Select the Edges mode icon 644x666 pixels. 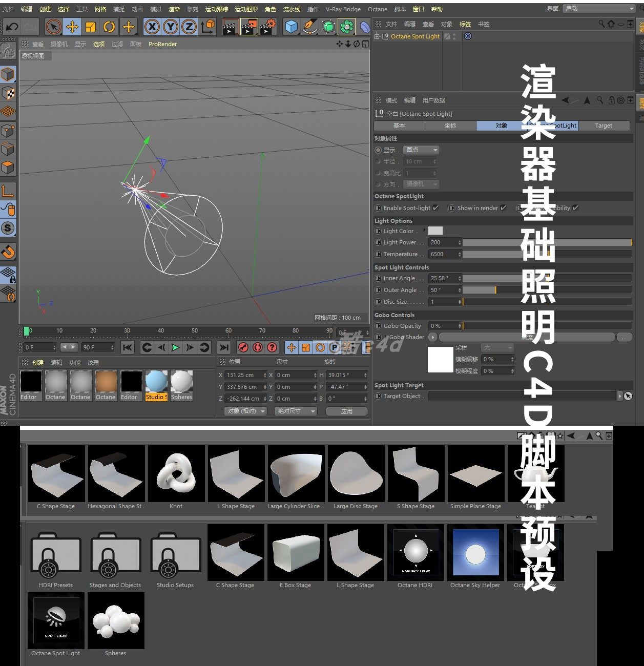coord(8,149)
